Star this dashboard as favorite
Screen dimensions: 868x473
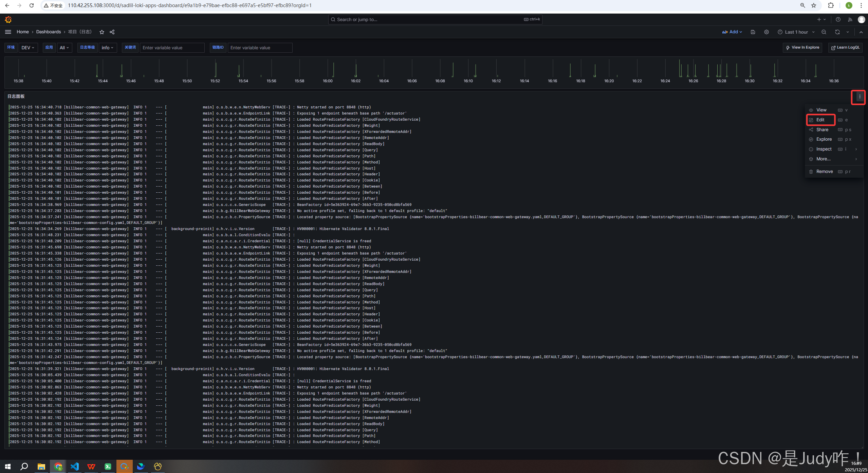click(102, 32)
